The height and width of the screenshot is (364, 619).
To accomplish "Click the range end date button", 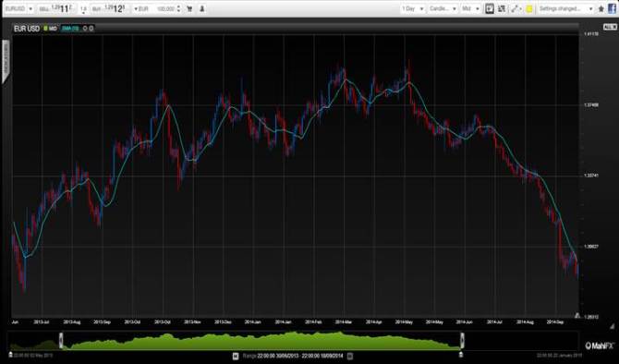I will tap(350, 356).
